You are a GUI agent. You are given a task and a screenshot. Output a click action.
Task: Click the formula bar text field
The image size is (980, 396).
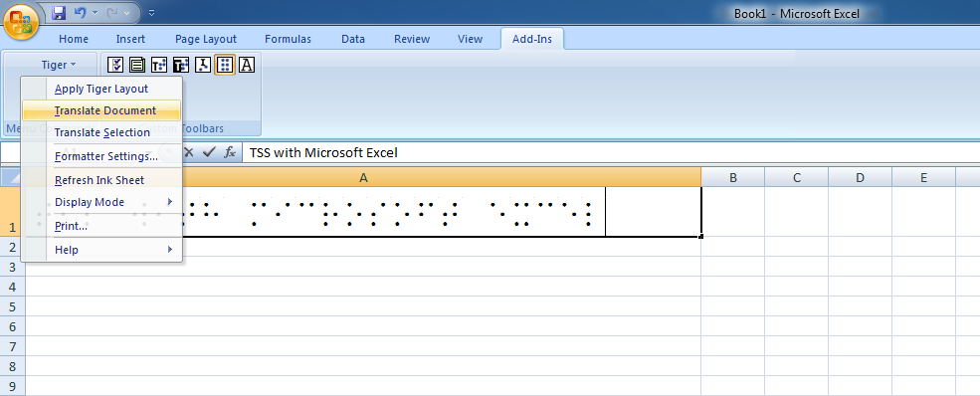pos(611,152)
